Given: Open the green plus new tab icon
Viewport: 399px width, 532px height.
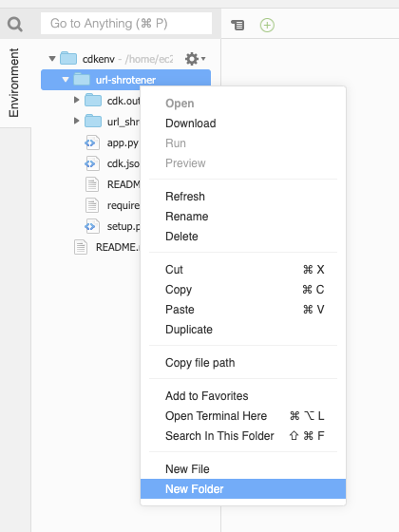Looking at the screenshot, I should [x=267, y=25].
